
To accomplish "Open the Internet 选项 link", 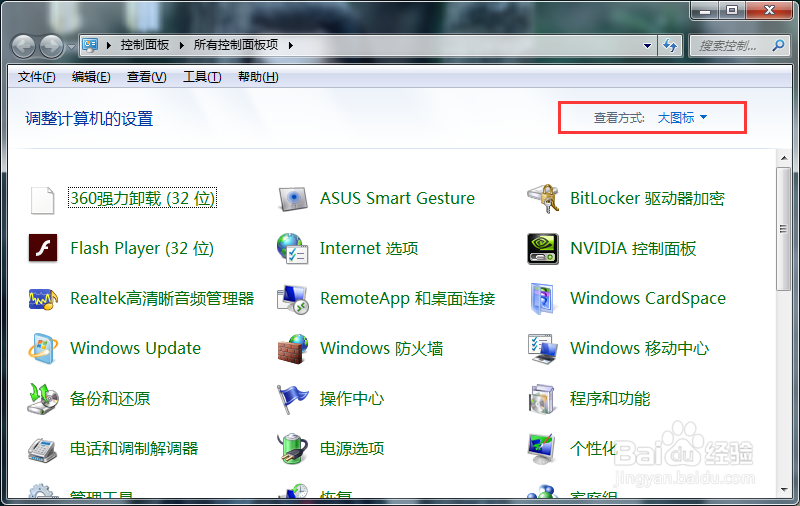I will (369, 248).
